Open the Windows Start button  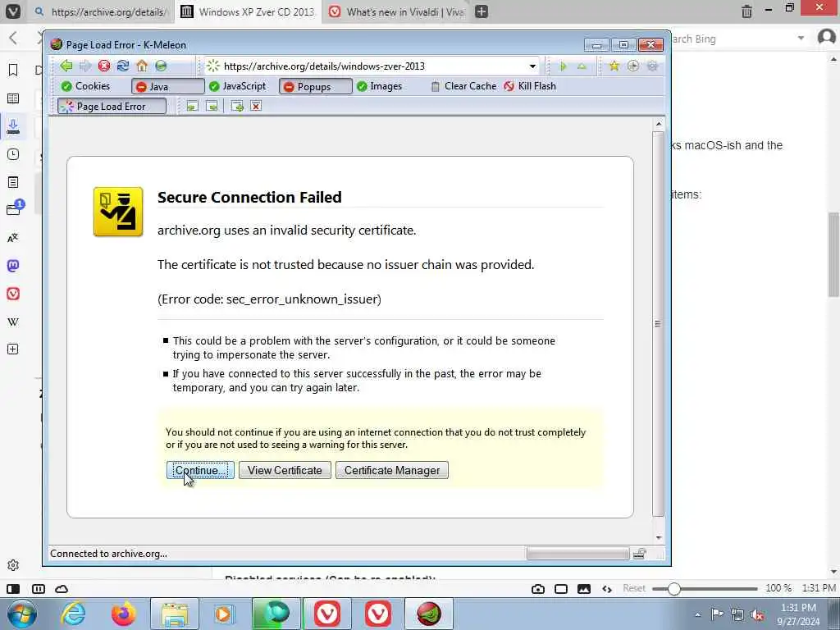click(x=21, y=614)
